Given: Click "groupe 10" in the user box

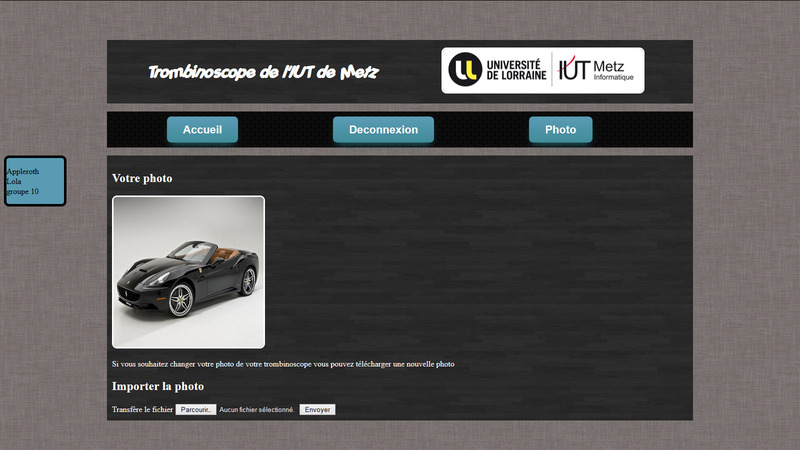Looking at the screenshot, I should coord(23,191).
